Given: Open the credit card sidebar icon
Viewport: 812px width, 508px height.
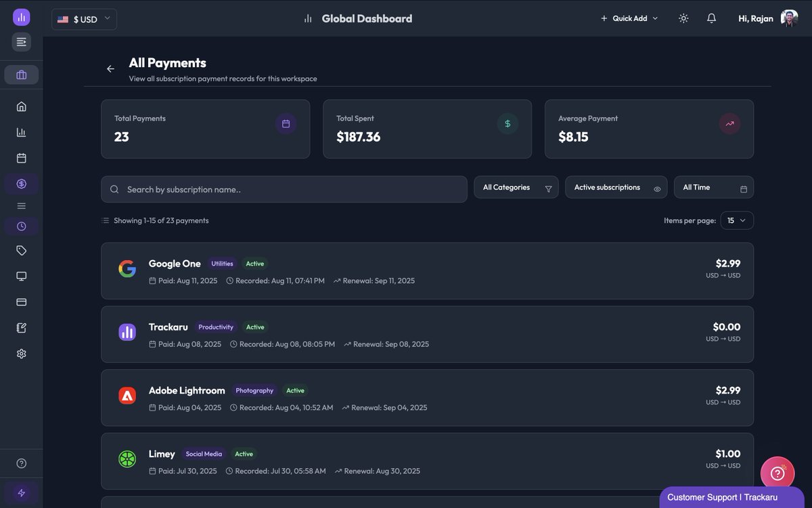Looking at the screenshot, I should 21,302.
